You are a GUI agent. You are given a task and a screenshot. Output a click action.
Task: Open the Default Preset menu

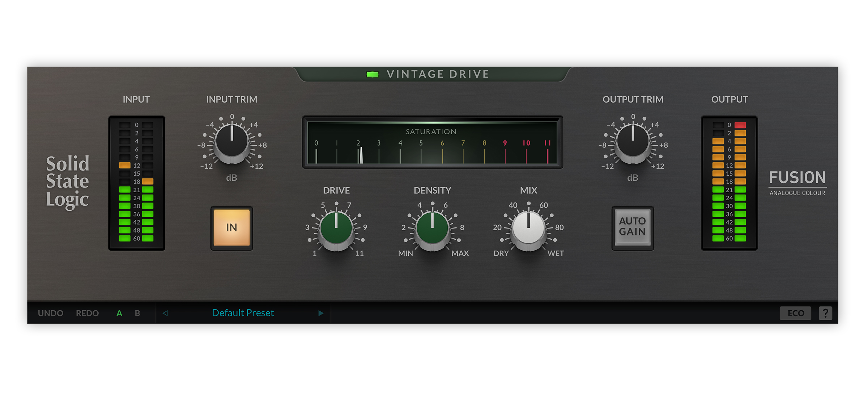pyautogui.click(x=243, y=313)
